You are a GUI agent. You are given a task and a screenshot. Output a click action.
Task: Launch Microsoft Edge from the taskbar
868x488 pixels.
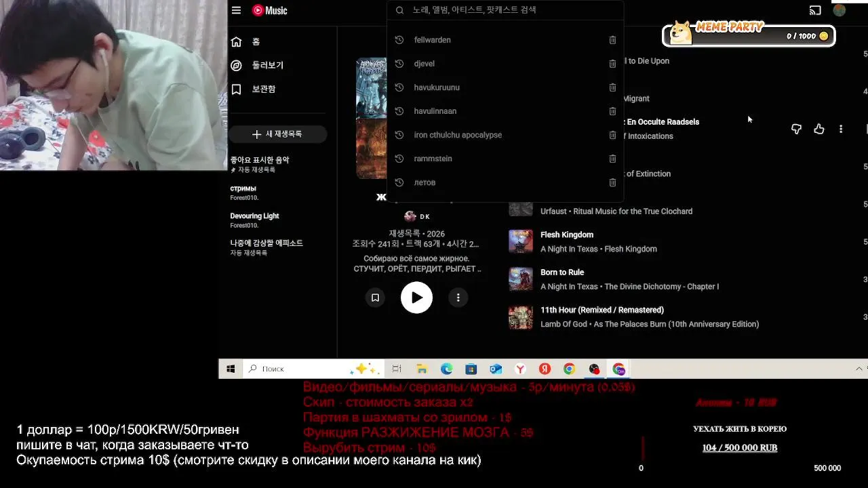(446, 369)
